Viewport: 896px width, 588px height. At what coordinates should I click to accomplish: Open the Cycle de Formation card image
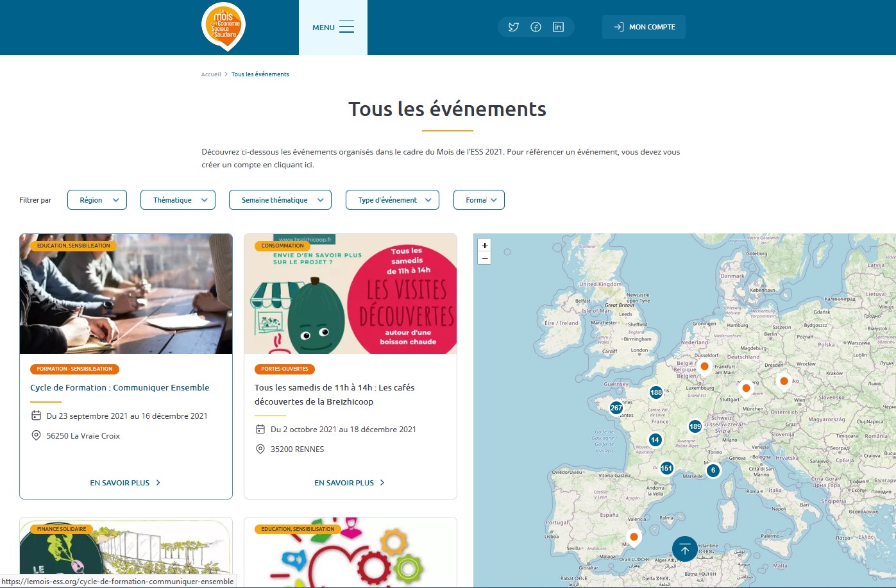click(126, 294)
